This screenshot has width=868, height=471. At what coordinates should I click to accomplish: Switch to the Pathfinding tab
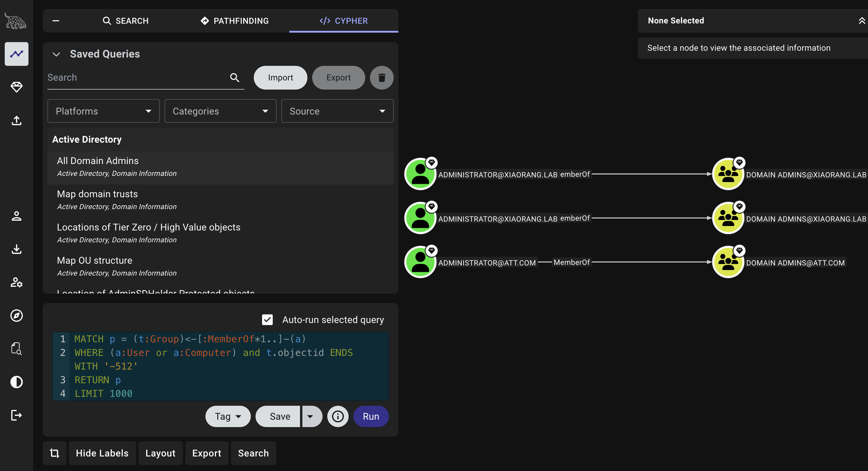[x=234, y=21]
